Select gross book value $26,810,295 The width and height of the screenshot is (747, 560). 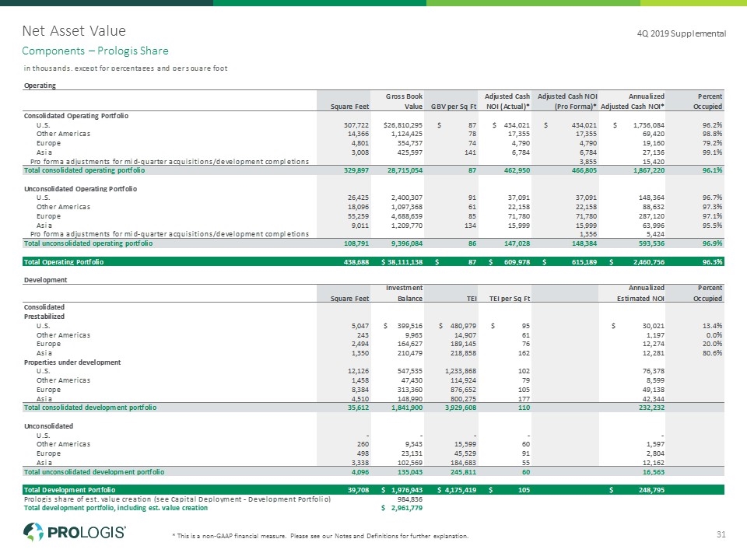(402, 125)
